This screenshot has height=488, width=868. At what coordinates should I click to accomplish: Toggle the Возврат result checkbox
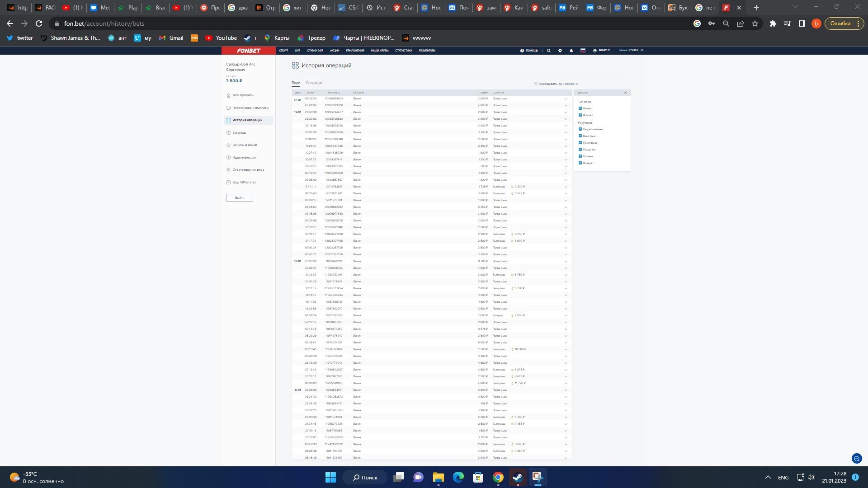tap(580, 163)
